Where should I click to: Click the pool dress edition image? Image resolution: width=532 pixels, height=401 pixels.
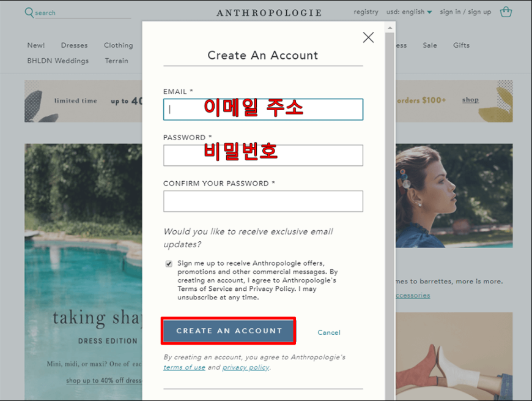tap(83, 272)
